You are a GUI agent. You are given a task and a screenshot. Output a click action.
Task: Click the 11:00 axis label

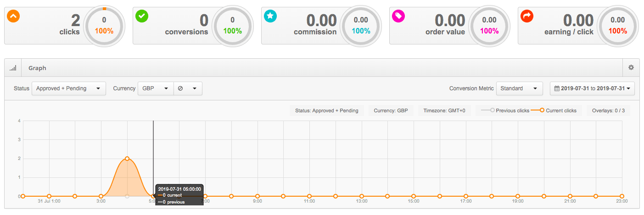point(309,201)
